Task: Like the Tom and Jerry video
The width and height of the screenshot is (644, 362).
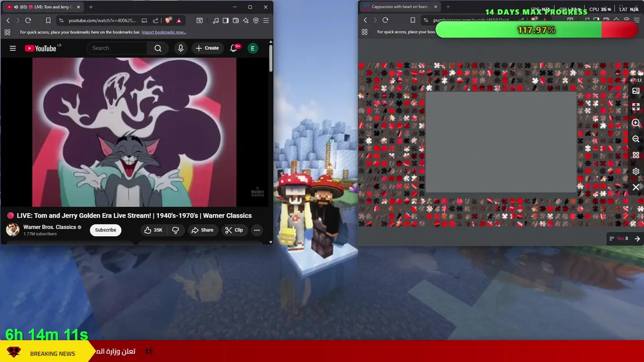Action: click(153, 230)
